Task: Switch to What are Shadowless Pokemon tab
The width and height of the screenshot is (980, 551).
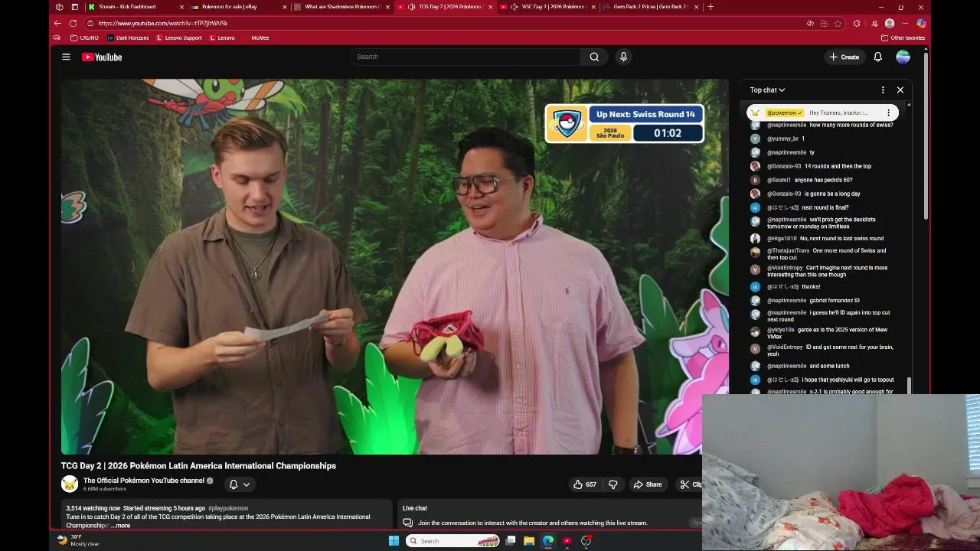Action: (x=342, y=7)
